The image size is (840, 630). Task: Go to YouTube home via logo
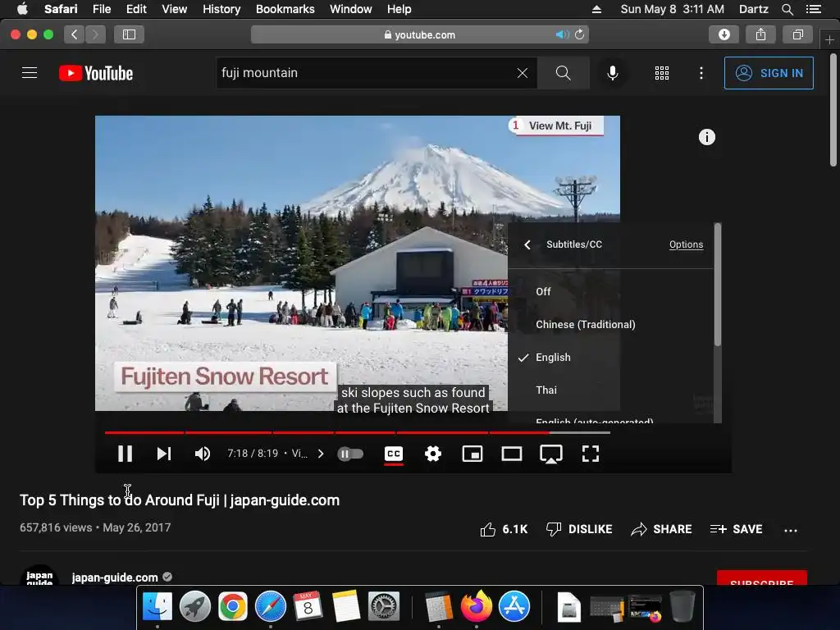point(96,73)
